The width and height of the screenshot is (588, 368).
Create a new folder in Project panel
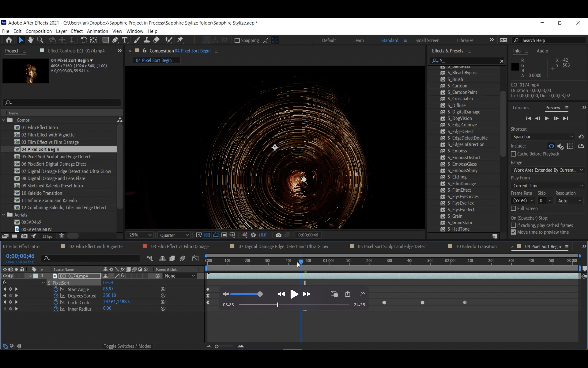coord(15,236)
